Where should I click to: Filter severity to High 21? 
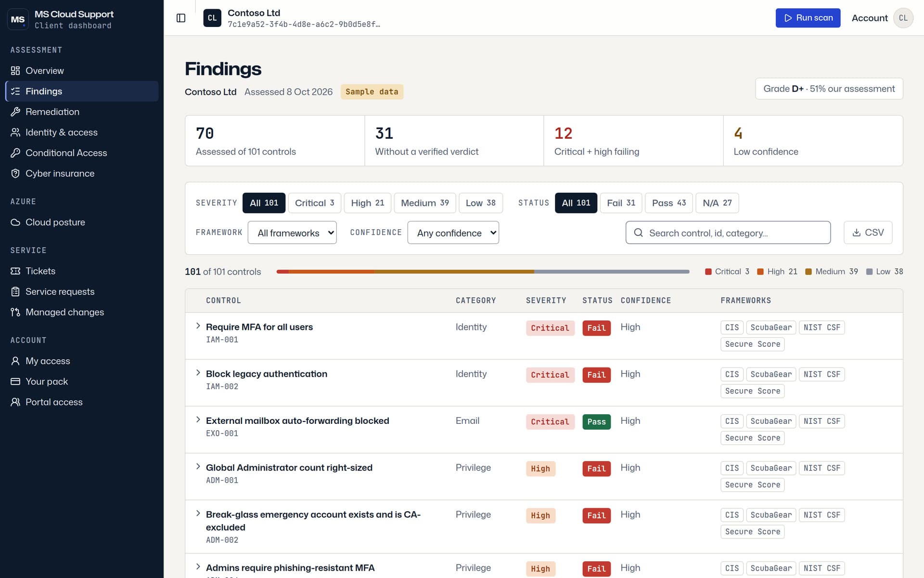[368, 203]
